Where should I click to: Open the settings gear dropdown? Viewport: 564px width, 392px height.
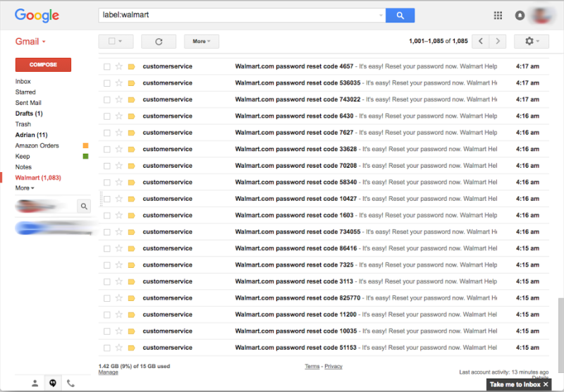[532, 42]
